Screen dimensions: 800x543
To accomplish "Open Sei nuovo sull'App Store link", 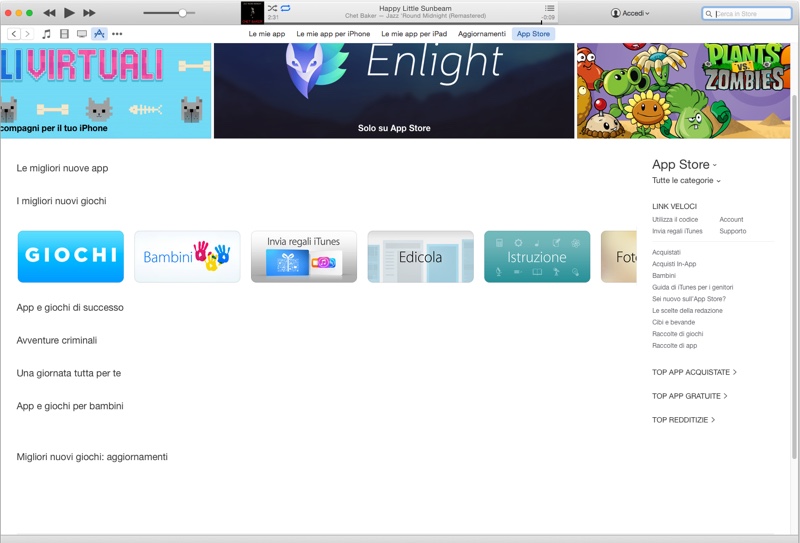I will [689, 299].
